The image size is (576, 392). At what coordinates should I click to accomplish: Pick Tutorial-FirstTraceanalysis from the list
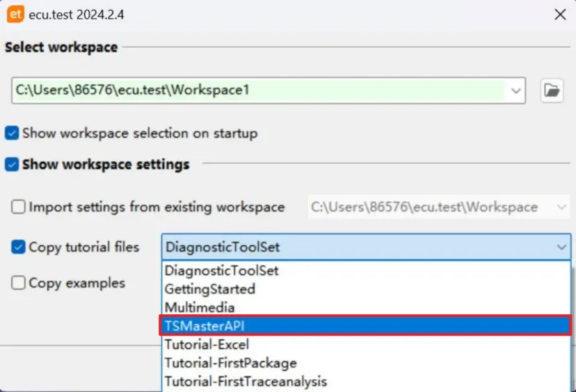(246, 381)
